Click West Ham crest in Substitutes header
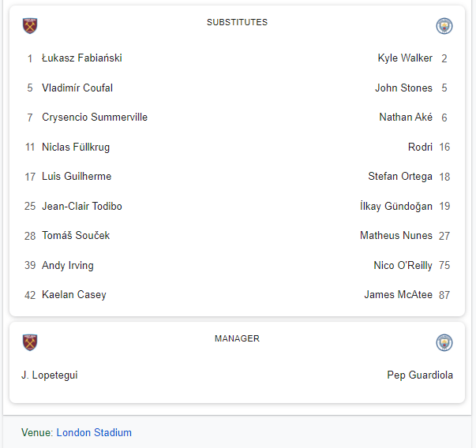 pos(31,26)
